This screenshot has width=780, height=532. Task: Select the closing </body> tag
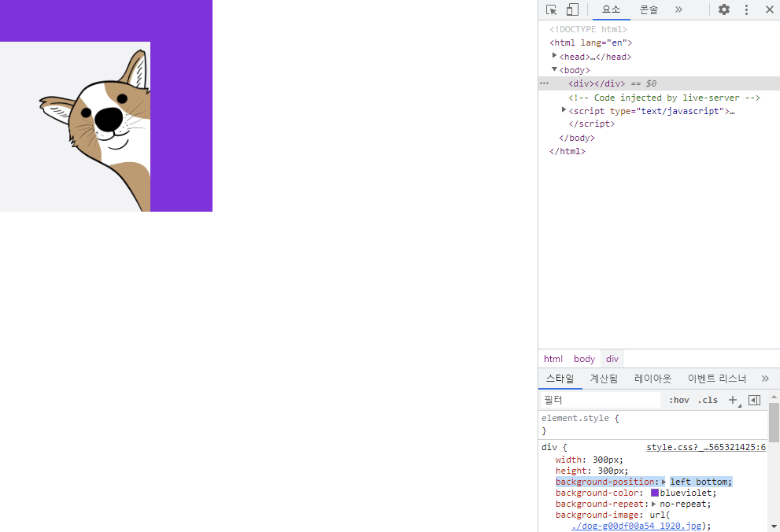click(577, 138)
